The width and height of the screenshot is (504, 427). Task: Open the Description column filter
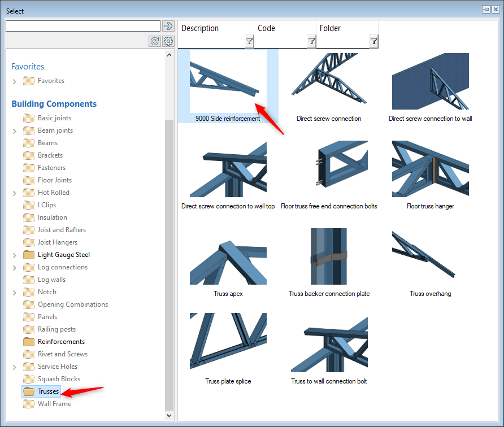249,41
